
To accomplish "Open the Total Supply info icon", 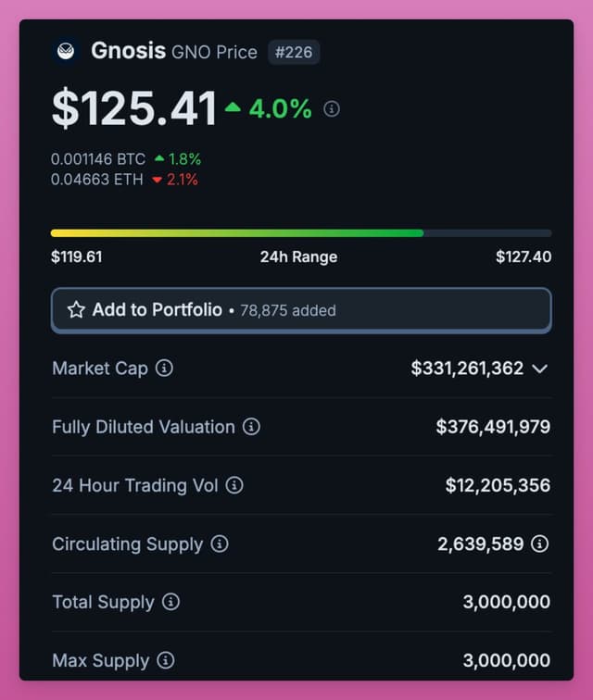I will point(170,602).
